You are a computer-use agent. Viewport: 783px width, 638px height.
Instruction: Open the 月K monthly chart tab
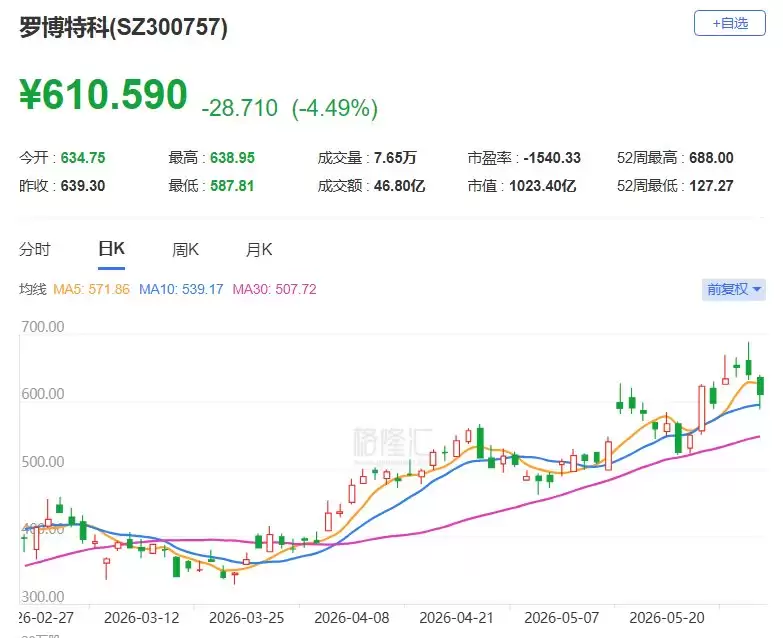tap(259, 249)
